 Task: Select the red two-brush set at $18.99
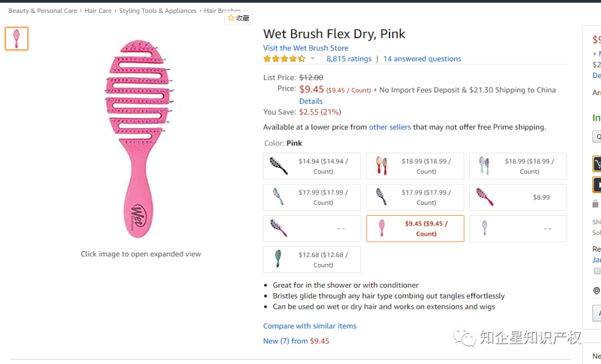(x=415, y=166)
